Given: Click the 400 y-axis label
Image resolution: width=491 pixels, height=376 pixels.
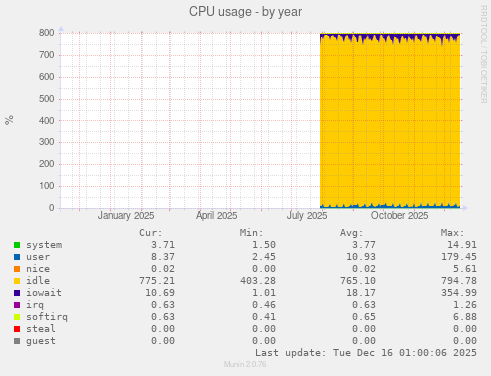Looking at the screenshot, I should pos(47,121).
